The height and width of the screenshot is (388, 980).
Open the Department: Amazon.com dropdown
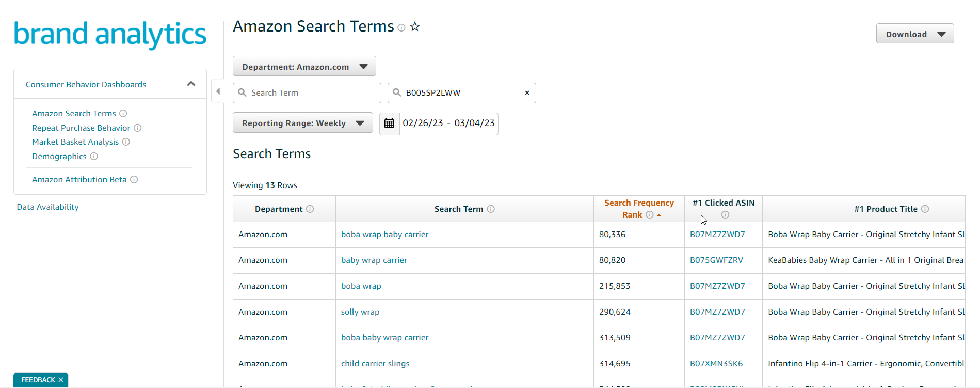pyautogui.click(x=304, y=67)
